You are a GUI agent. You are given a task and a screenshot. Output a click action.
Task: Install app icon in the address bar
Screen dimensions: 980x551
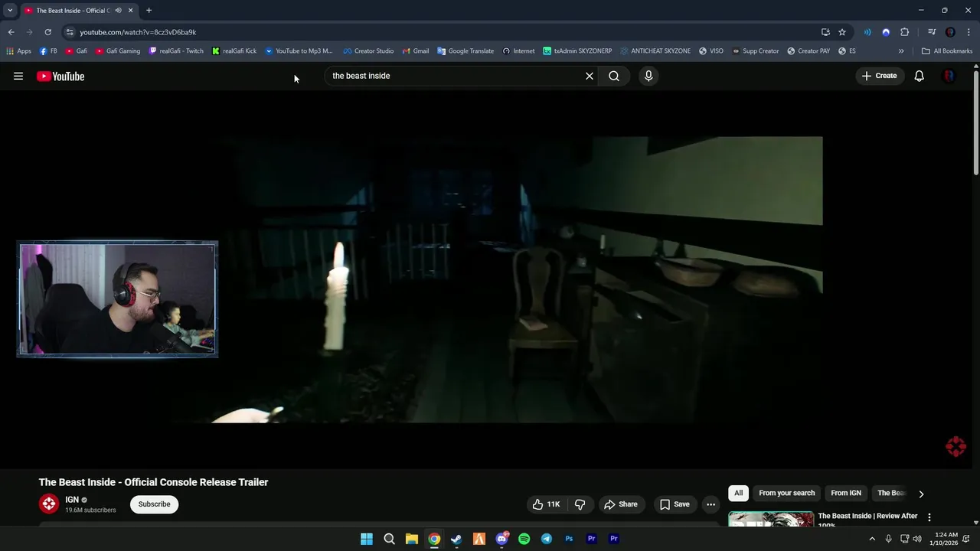(x=825, y=32)
